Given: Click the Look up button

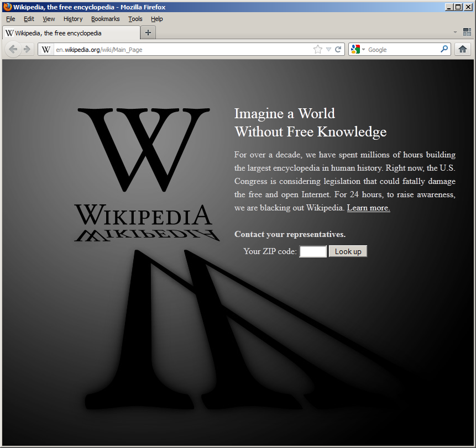Looking at the screenshot, I should pos(348,251).
